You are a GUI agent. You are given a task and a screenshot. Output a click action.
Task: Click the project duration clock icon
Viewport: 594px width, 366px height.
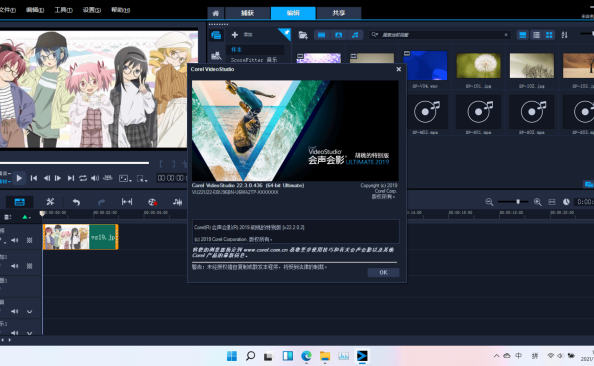(566, 202)
